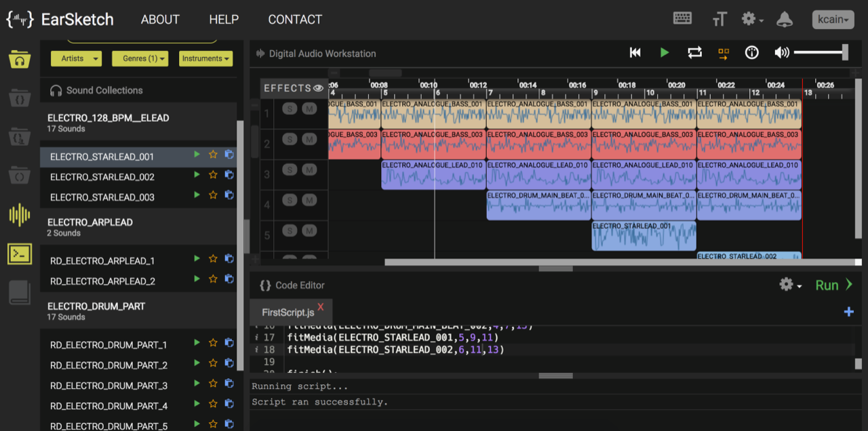Viewport: 868px width, 431px height.
Task: Click the font size icon
Action: (x=719, y=20)
